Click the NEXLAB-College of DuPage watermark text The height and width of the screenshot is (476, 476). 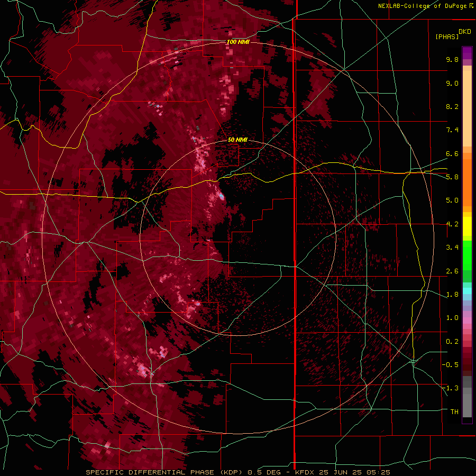(x=426, y=6)
